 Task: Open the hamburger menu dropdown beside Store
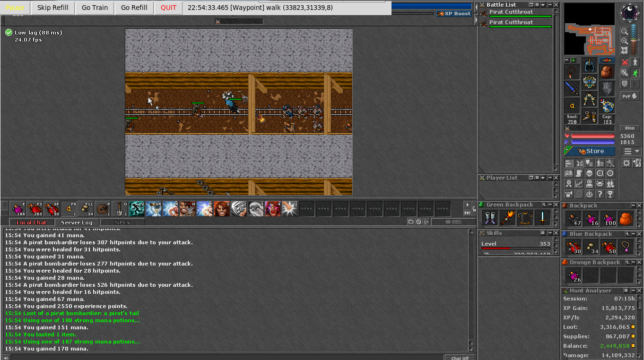pyautogui.click(x=631, y=151)
